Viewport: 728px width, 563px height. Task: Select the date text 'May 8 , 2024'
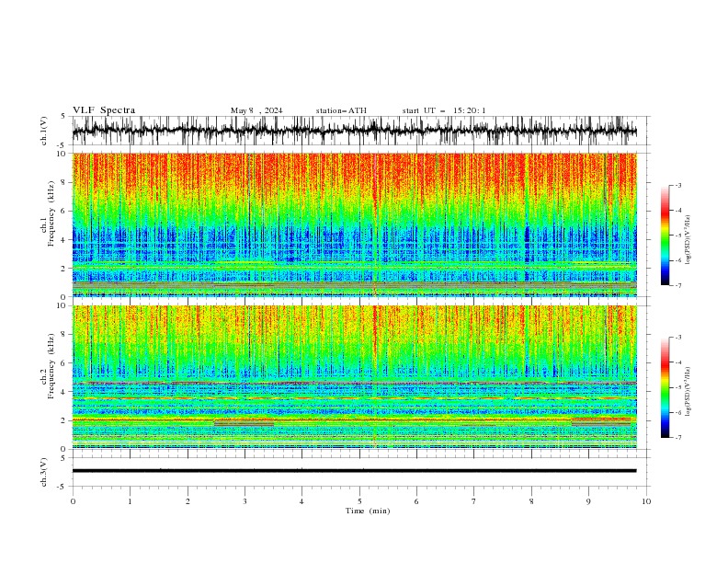[x=256, y=110]
